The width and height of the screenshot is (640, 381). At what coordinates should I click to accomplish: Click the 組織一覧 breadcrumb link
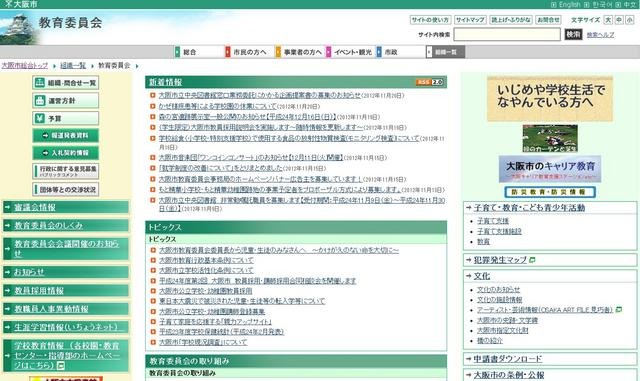tap(73, 65)
